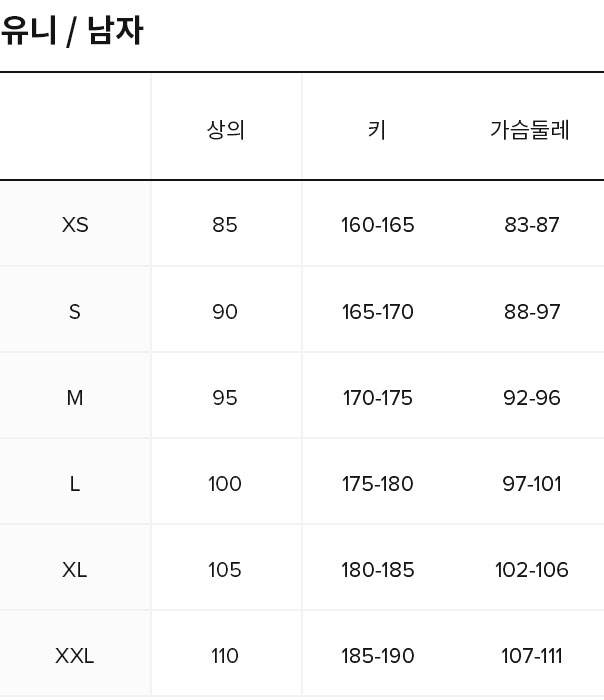
Task: Select the 가슴둘레 column header
Action: [530, 130]
